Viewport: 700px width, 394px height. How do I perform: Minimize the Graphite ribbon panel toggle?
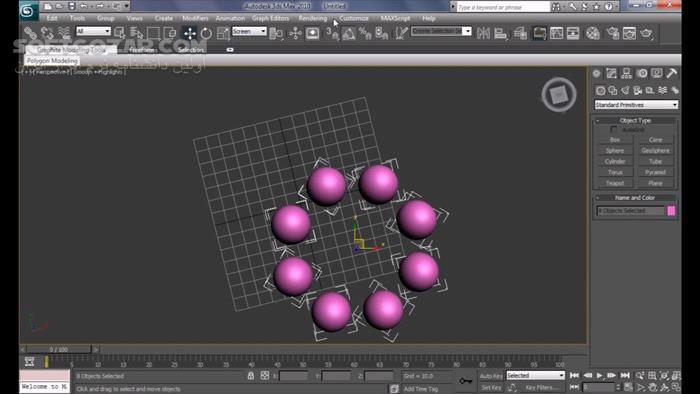tap(230, 50)
